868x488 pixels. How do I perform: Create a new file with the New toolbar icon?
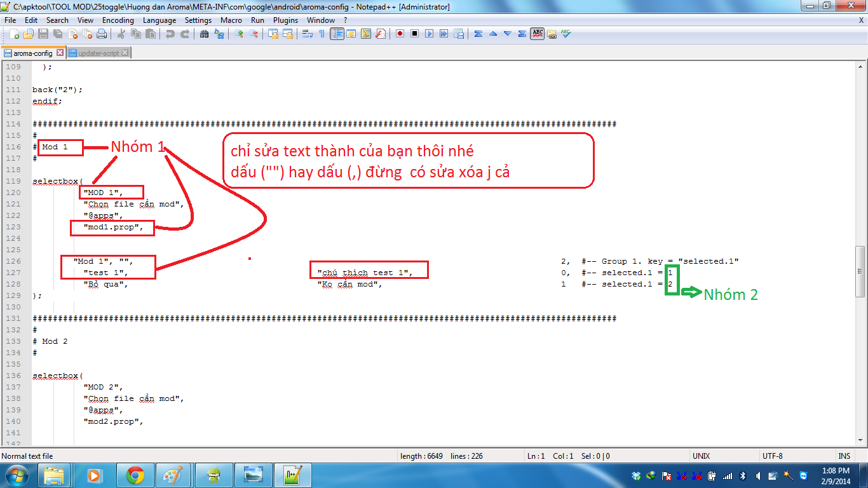coord(14,34)
